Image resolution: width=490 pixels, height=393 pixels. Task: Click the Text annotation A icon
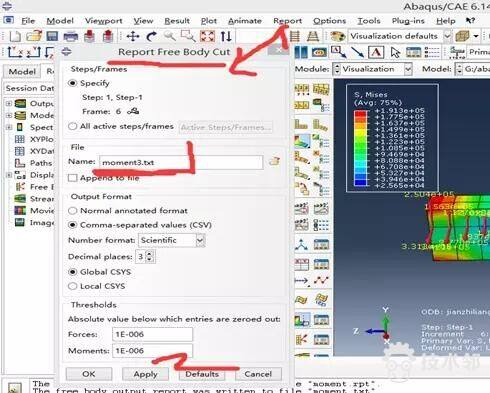tap(376, 52)
